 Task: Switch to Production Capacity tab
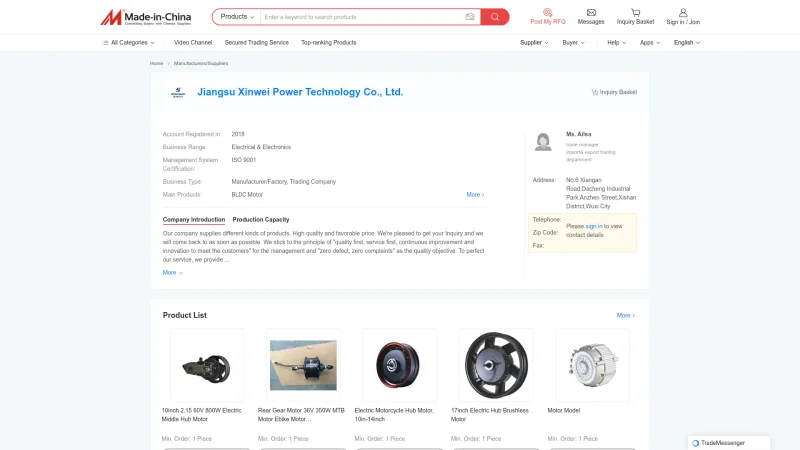[261, 220]
